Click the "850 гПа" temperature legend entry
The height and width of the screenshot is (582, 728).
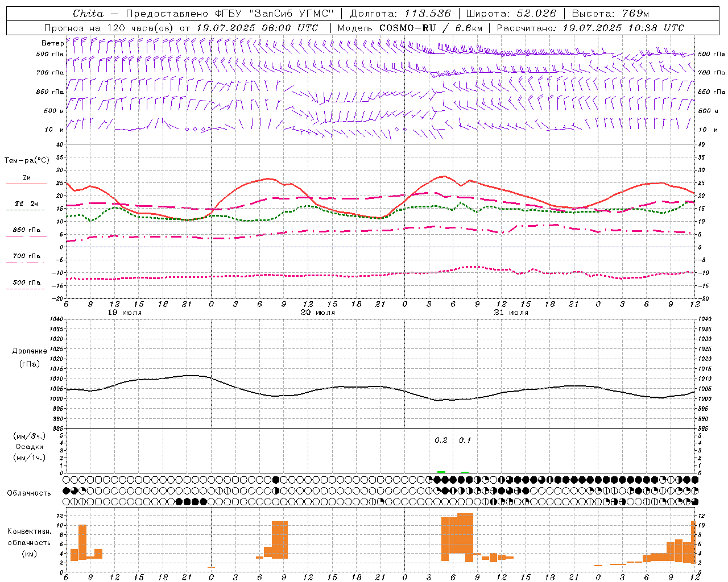(27, 230)
